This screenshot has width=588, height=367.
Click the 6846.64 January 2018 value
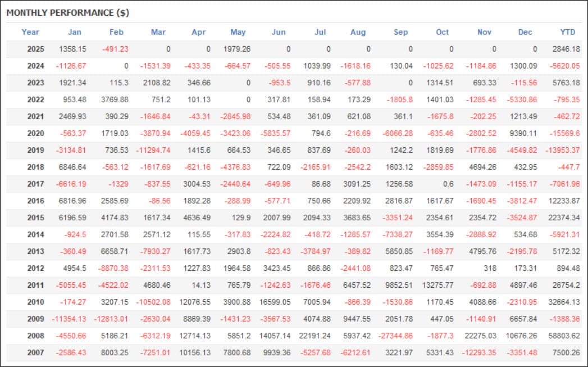(x=72, y=167)
